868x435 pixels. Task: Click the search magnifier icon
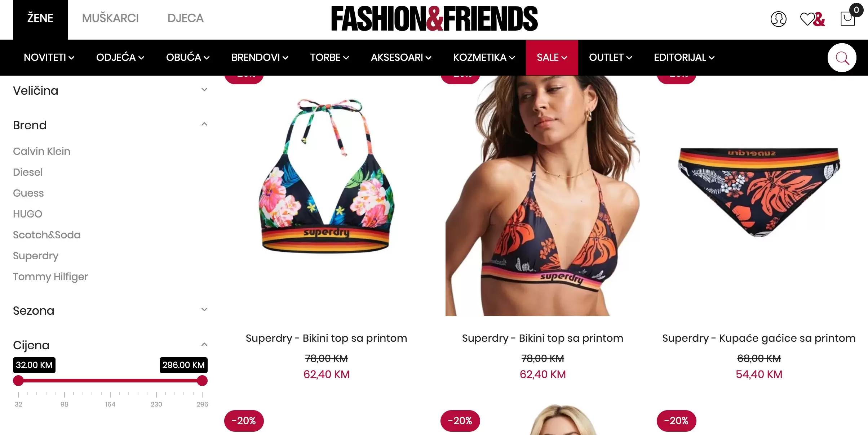[x=842, y=58]
